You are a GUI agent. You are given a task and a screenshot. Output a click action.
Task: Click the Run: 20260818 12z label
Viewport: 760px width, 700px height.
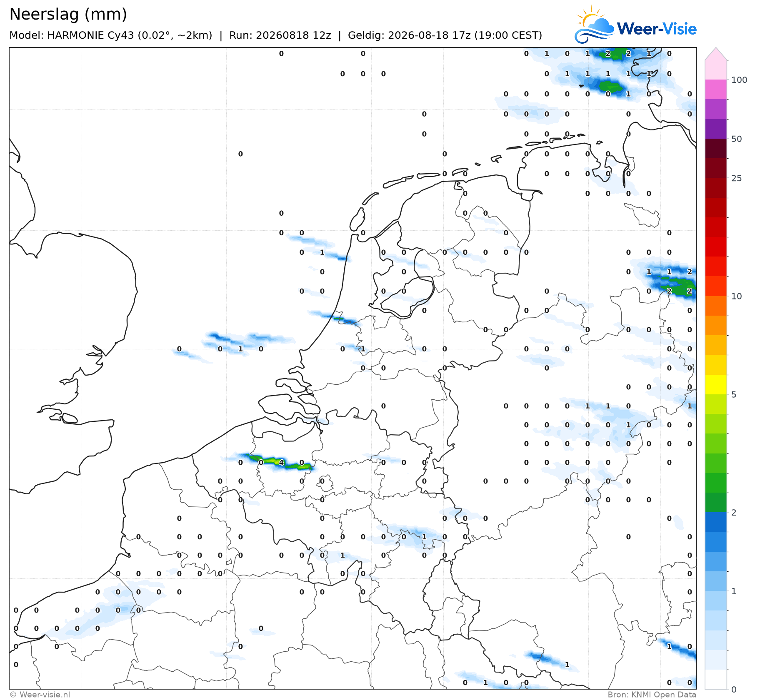280,35
